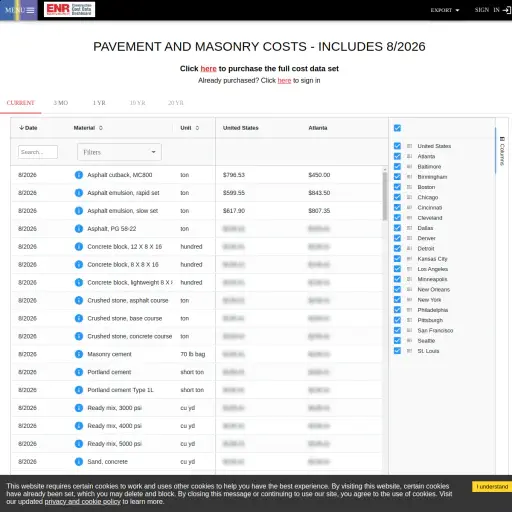Click the sign-in arrow icon

coord(506,10)
